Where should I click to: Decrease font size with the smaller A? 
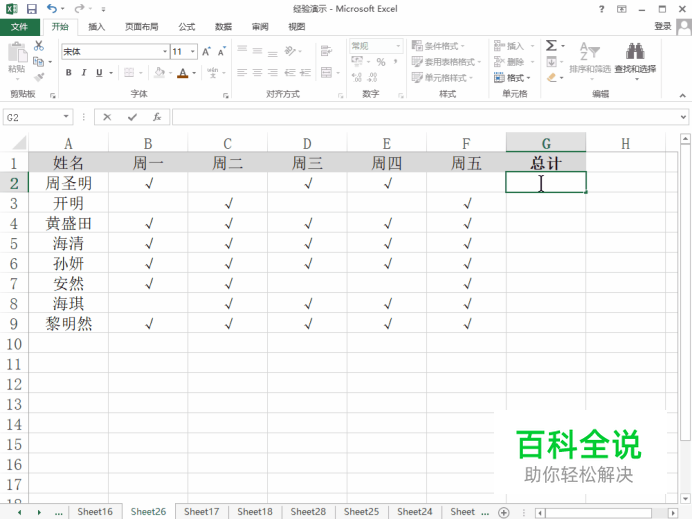[x=222, y=52]
